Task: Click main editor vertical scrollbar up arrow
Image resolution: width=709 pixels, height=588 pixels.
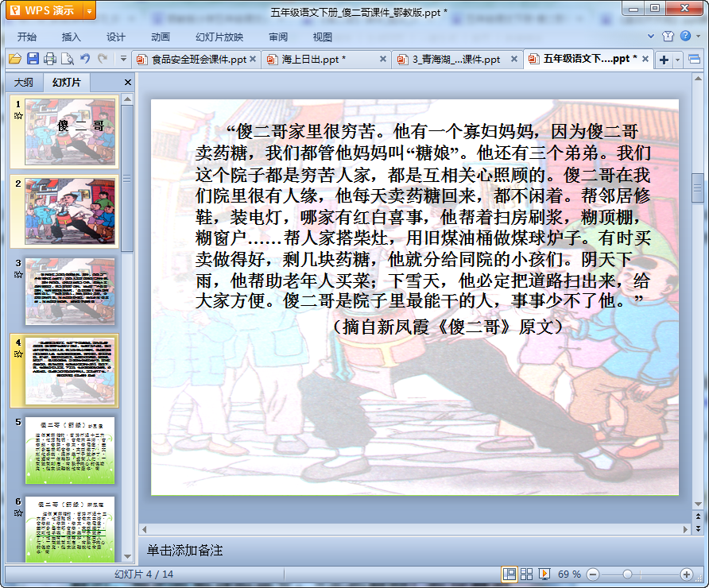Action: (698, 79)
